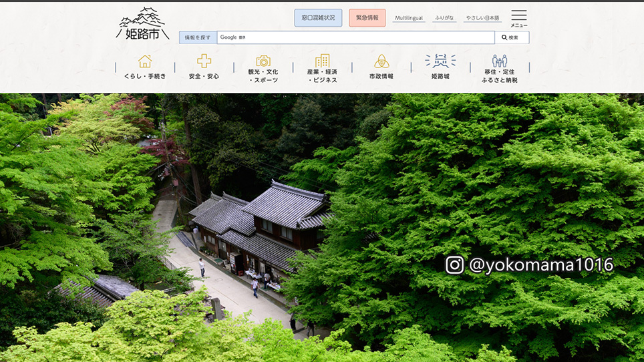Click the magnifier 検索 search button
The height and width of the screenshot is (362, 644).
512,37
